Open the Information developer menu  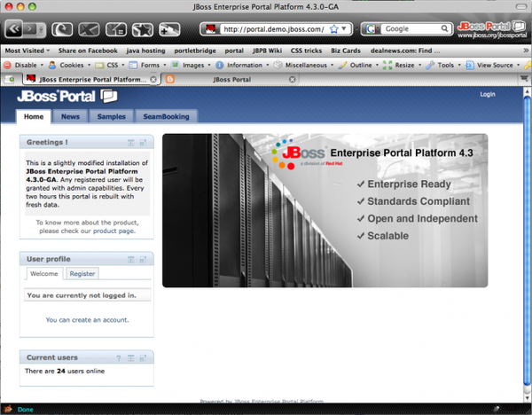pyautogui.click(x=243, y=65)
